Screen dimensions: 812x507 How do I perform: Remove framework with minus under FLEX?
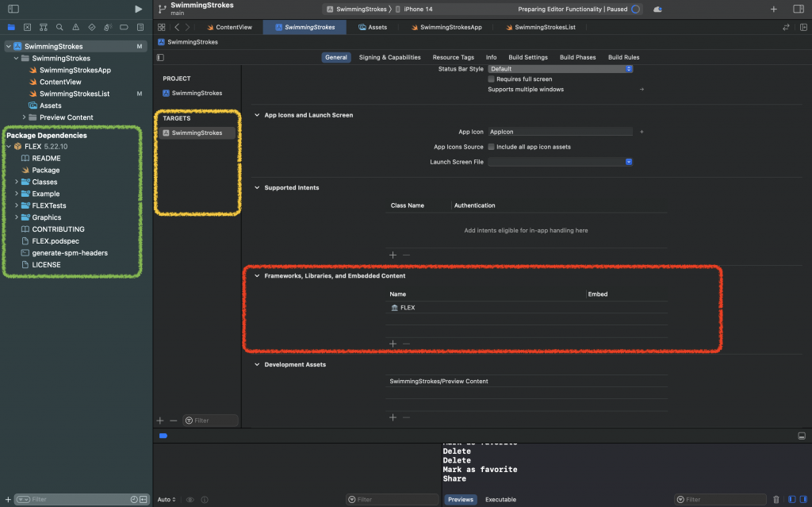click(407, 344)
